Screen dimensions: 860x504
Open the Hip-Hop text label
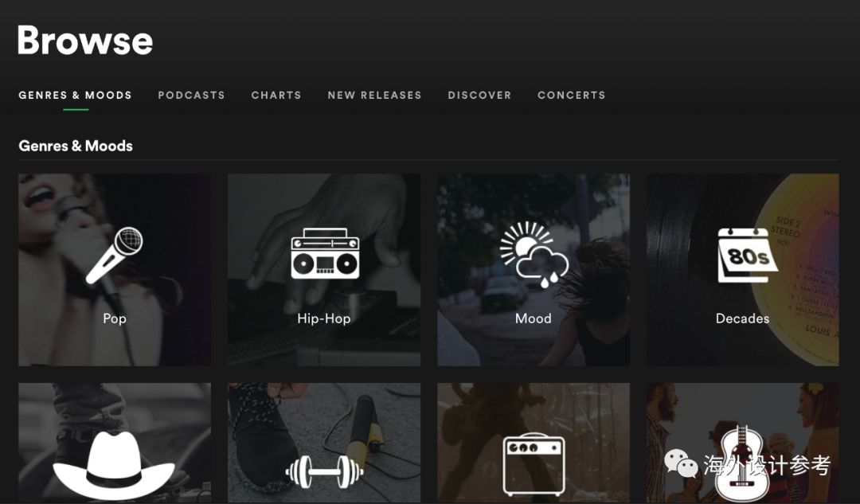(324, 318)
